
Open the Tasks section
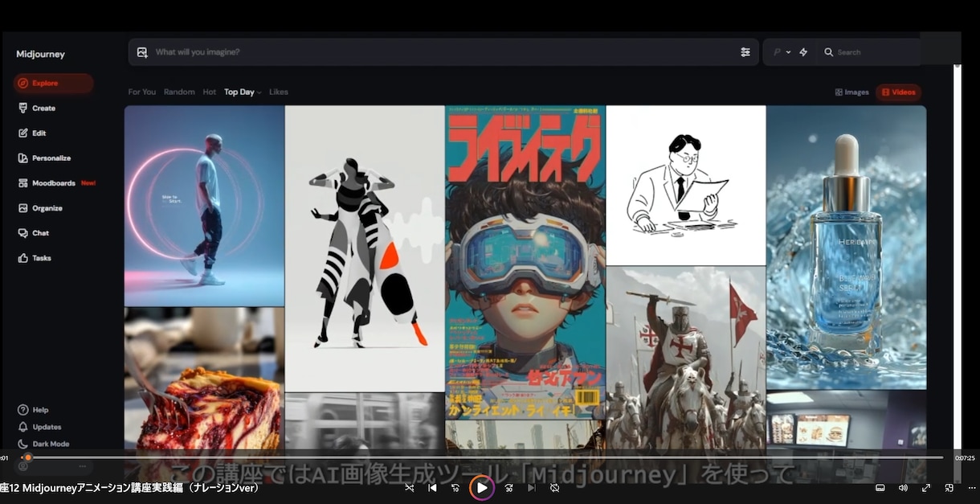click(35, 257)
